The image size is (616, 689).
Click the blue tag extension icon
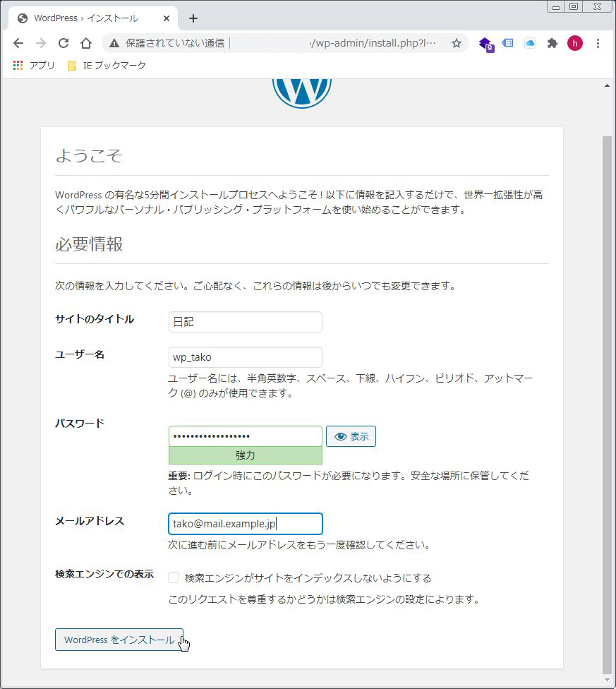click(507, 43)
